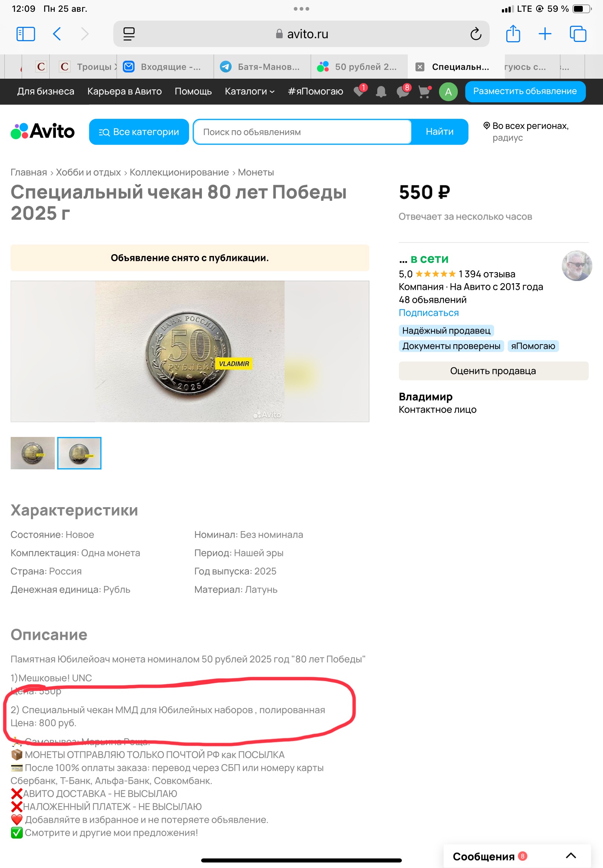The image size is (603, 868).
Task: Open Safari sidebar panel
Action: coord(26,34)
